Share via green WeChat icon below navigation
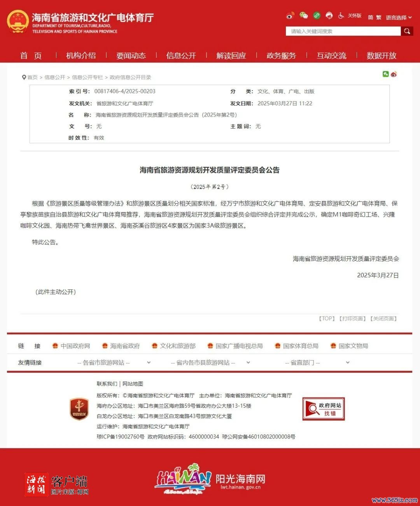The width and height of the screenshot is (420, 506). coord(386,74)
